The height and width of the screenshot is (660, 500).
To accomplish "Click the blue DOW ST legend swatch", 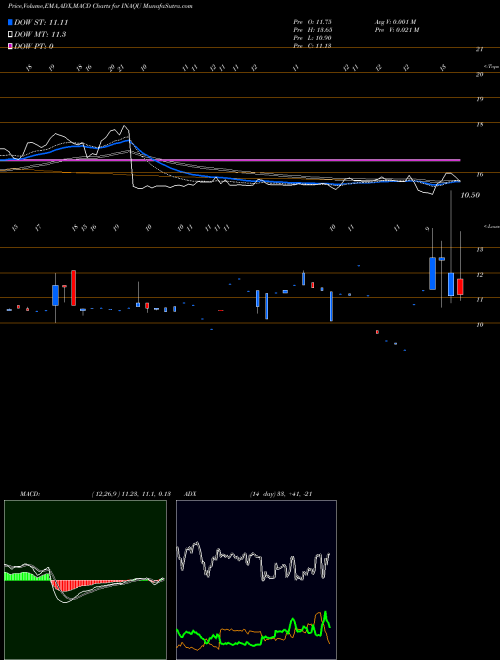I will [x=11, y=22].
